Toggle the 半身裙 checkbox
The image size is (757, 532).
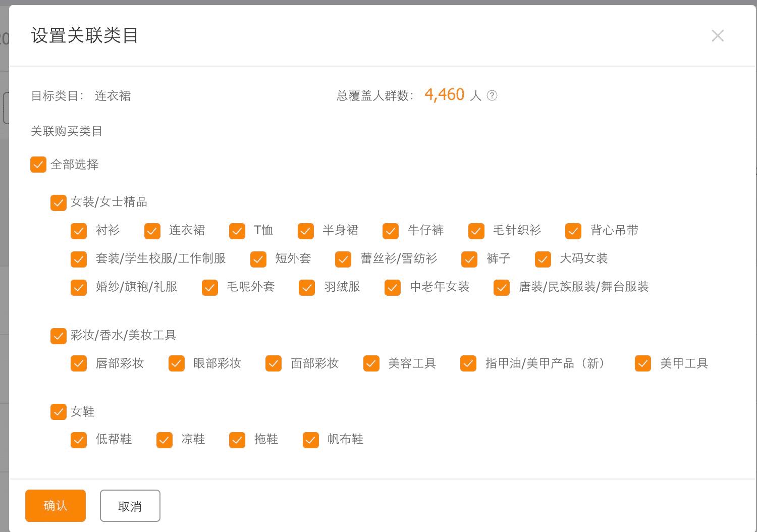click(x=305, y=231)
